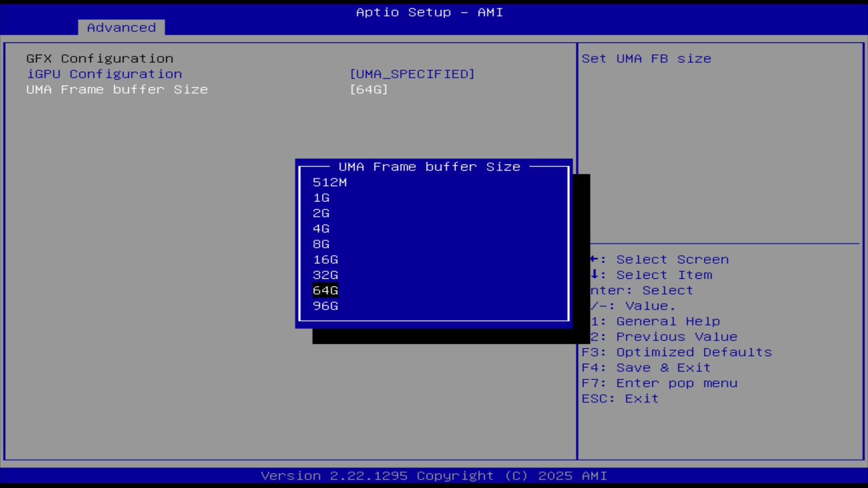Open the UMA Frame buffer Size [64G] value
The height and width of the screenshot is (488, 868).
[x=368, y=89]
